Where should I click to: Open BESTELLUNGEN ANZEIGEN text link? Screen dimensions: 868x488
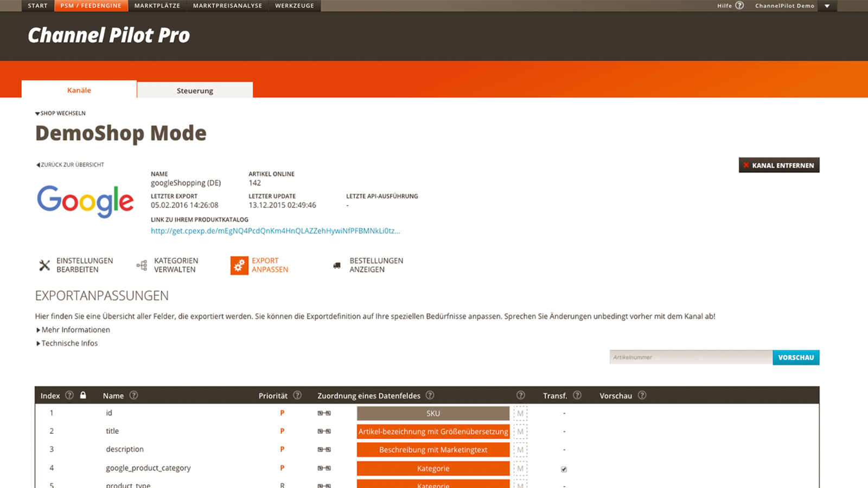click(x=376, y=265)
